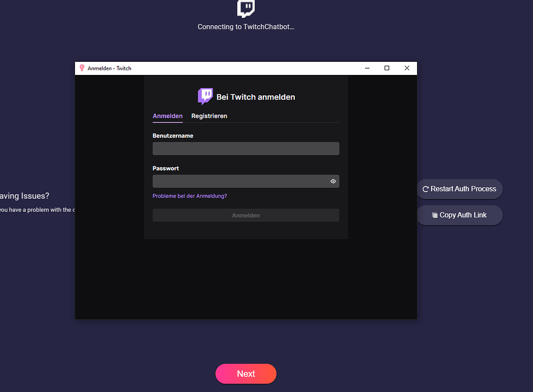
Task: Click inside the Benutzername field
Action: 246,148
